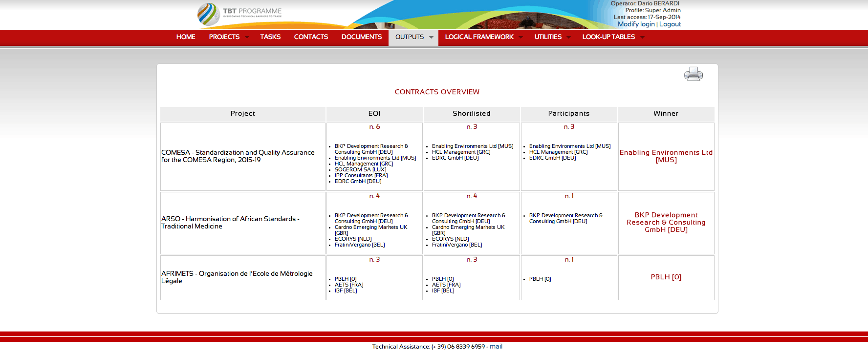Open the HOME menu item
The image size is (868, 352).
[x=186, y=37]
